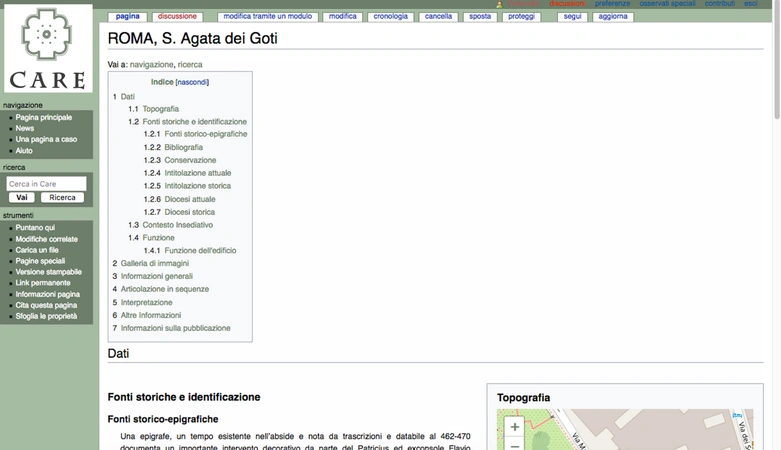Go to Pagina principale
781x450 pixels.
coord(44,118)
